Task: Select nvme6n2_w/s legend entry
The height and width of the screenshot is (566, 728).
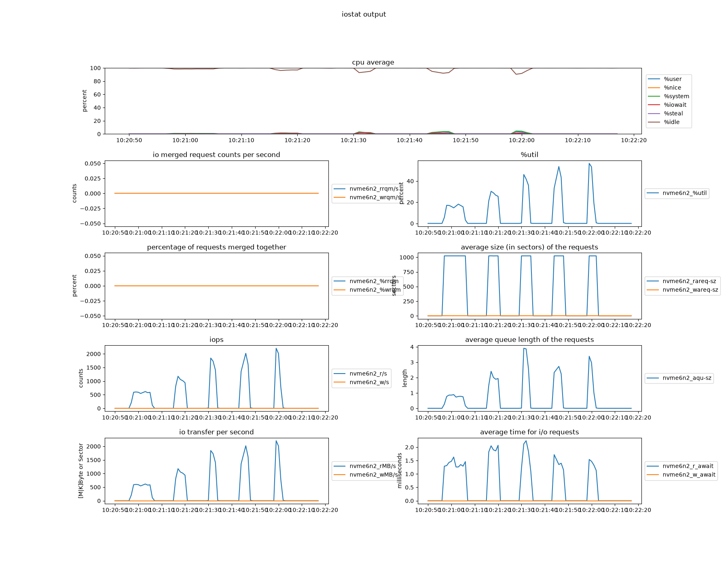Action: coord(362,382)
